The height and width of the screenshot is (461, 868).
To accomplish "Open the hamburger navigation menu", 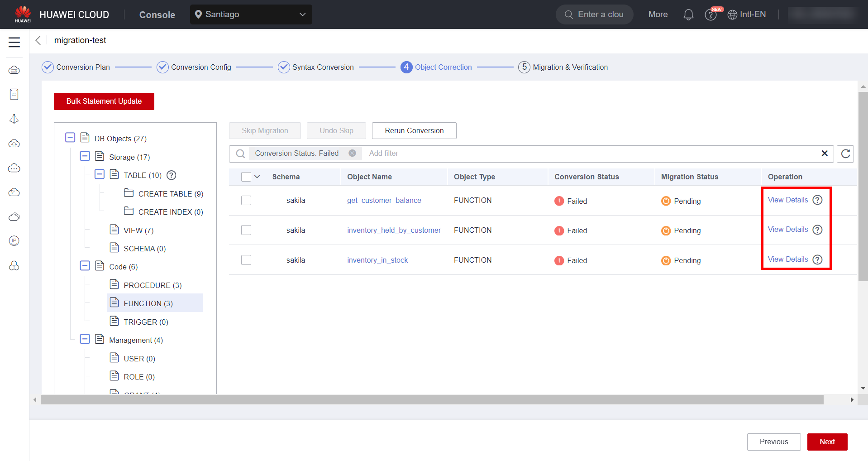I will [x=14, y=42].
